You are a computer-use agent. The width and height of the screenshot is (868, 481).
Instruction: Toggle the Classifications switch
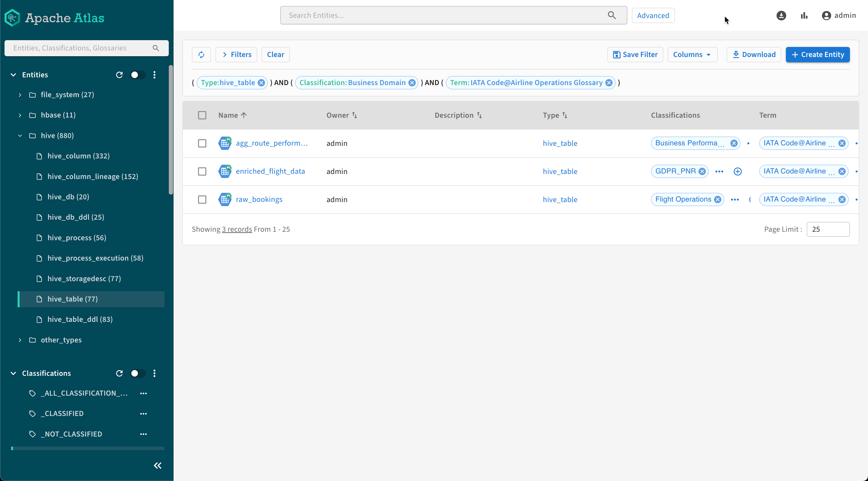(137, 373)
